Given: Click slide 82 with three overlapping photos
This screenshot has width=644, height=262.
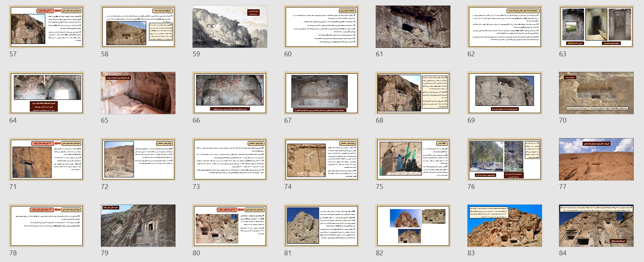Looking at the screenshot, I should tap(413, 225).
